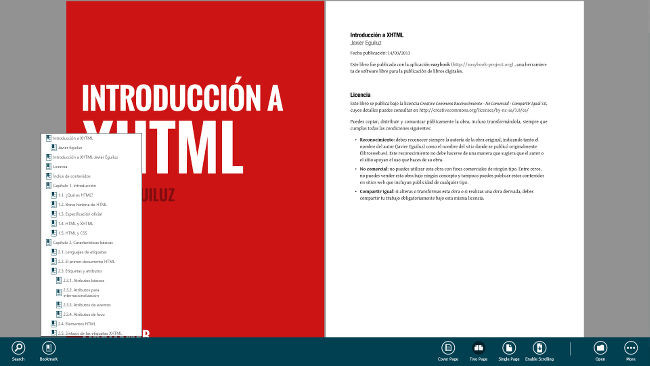Image resolution: width=650 pixels, height=366 pixels.
Task: Show the More options menu
Action: [x=631, y=351]
